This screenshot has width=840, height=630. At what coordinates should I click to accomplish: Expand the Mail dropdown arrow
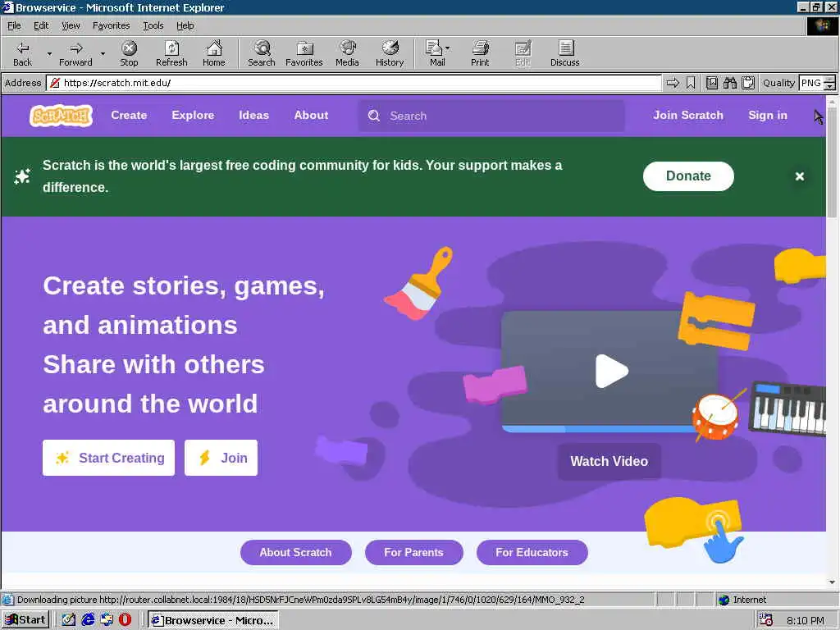tap(448, 48)
